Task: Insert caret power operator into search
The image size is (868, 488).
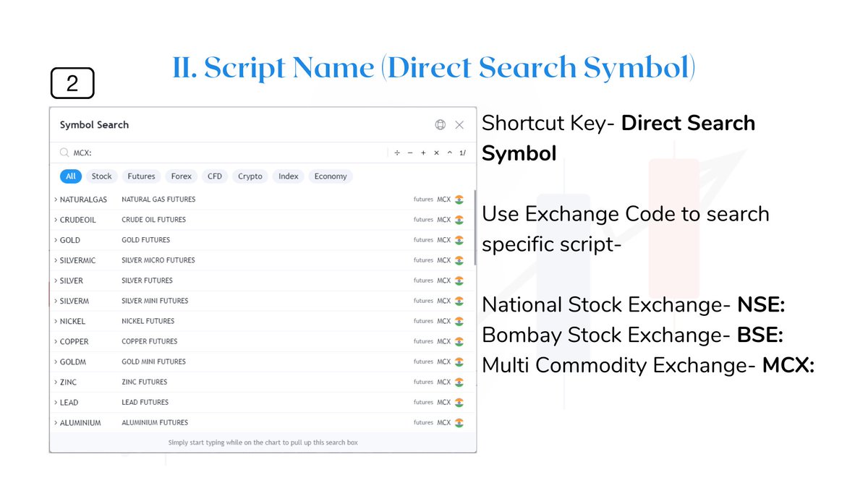Action: 449,153
